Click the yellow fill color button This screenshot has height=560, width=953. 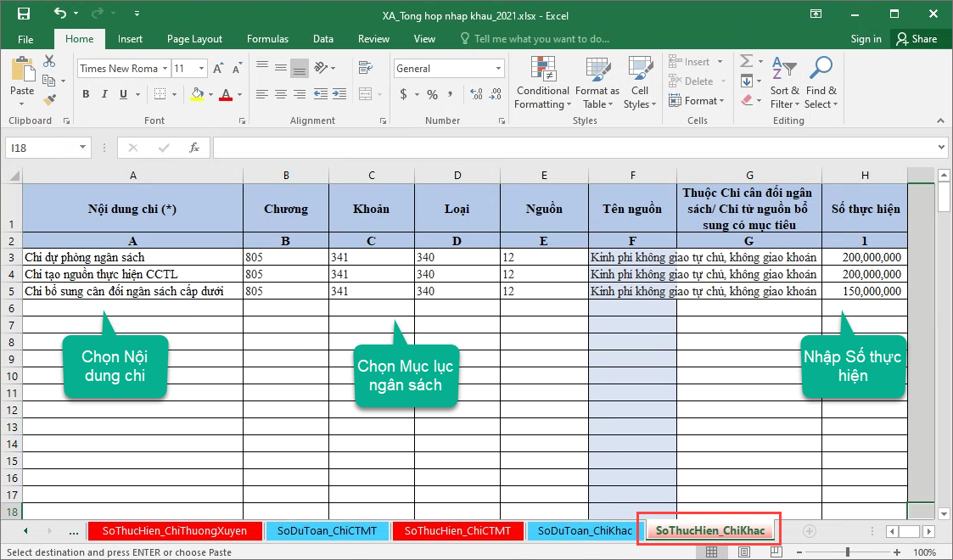point(197,94)
